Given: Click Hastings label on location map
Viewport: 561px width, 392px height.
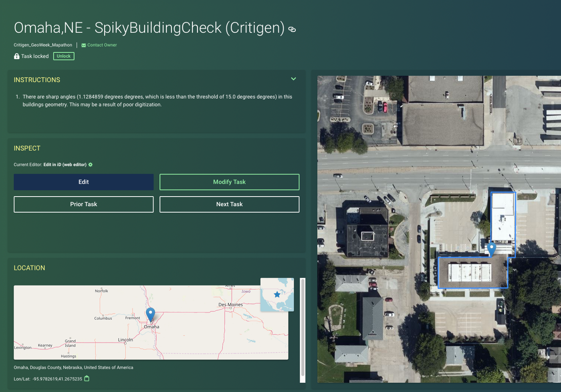Looking at the screenshot, I should pyautogui.click(x=69, y=356).
